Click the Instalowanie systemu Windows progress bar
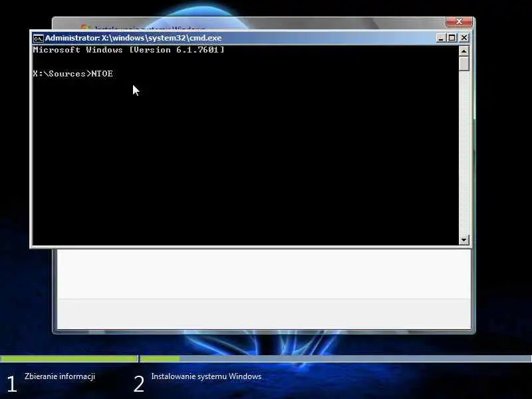Image resolution: width=532 pixels, height=399 pixels. coord(336,358)
